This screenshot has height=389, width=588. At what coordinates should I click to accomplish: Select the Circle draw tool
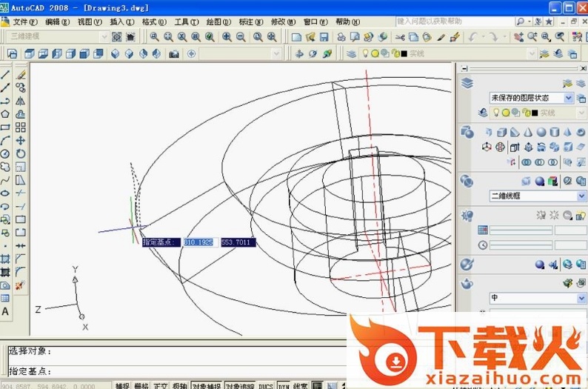(5, 153)
